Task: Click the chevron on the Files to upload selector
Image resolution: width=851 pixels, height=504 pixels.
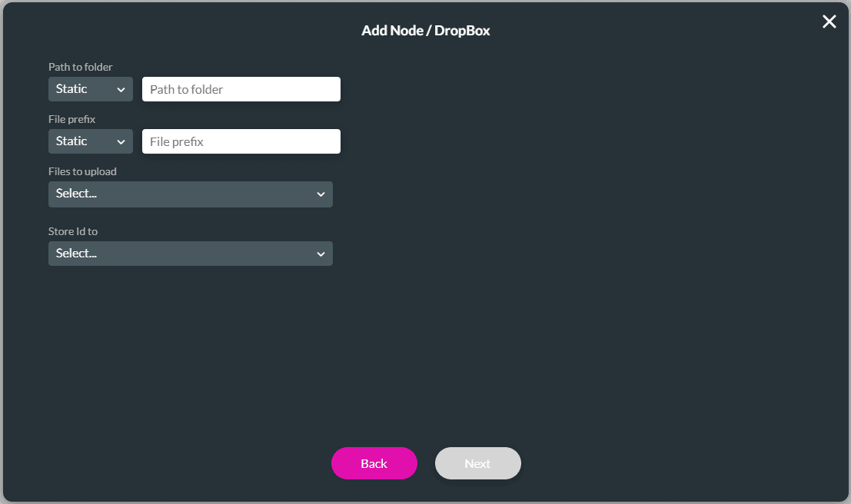Action: click(321, 194)
